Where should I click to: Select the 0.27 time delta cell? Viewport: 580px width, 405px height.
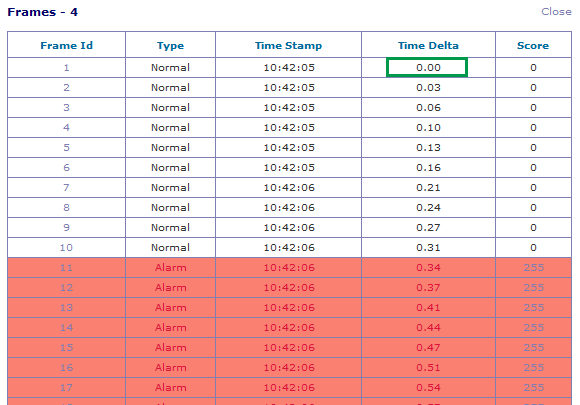(x=428, y=227)
